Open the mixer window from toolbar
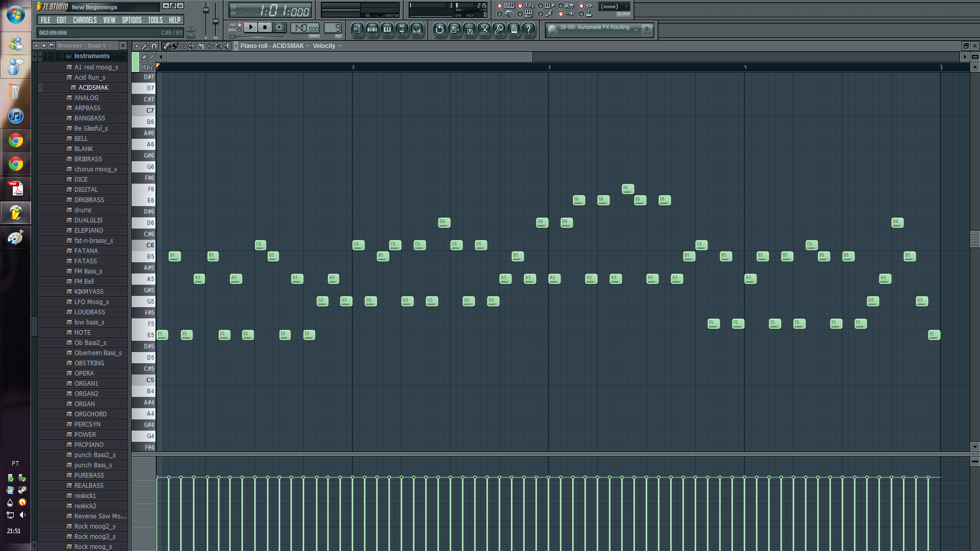Image resolution: width=980 pixels, height=551 pixels. click(x=416, y=30)
